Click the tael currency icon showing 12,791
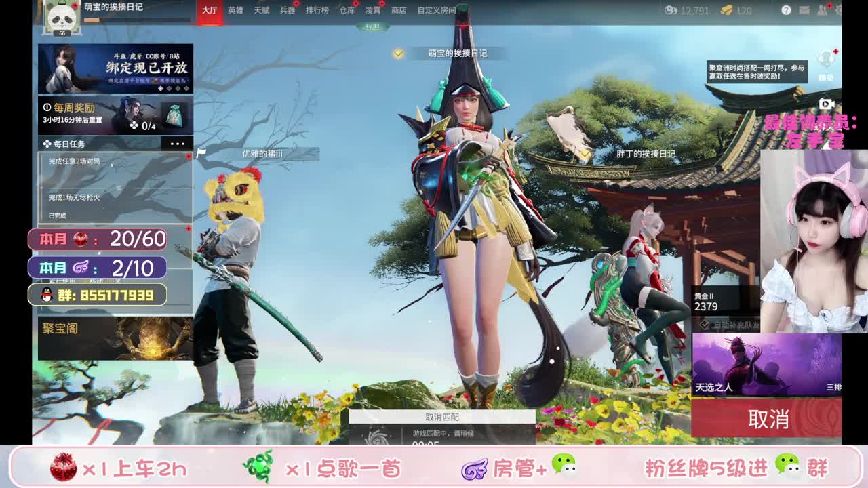This screenshot has width=868, height=488. click(670, 11)
